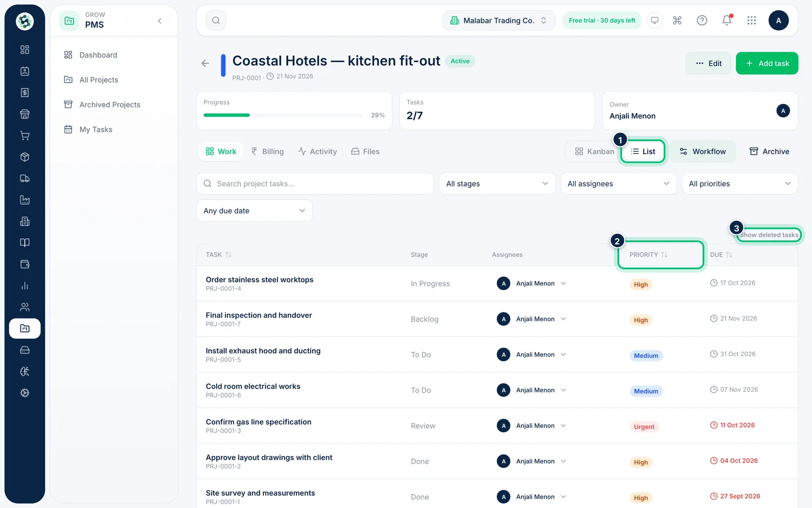
Task: Open the Malabar Trading Co. company switcher
Action: click(x=499, y=20)
